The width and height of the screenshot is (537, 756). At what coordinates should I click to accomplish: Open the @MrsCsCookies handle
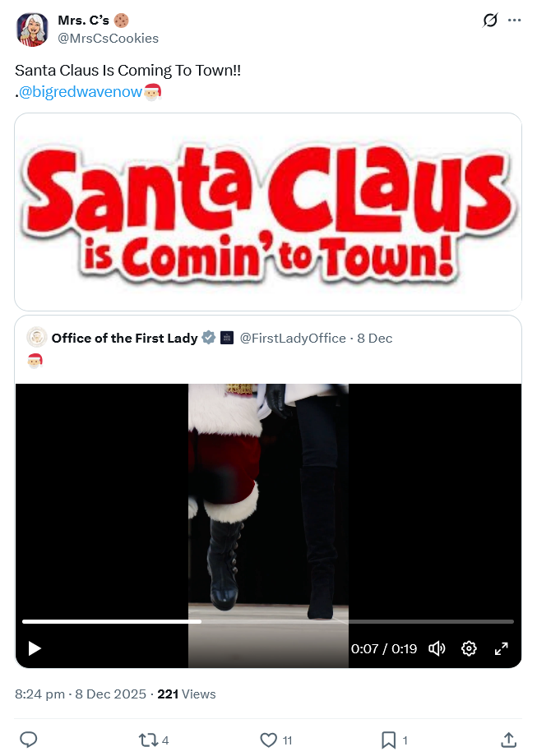[108, 38]
